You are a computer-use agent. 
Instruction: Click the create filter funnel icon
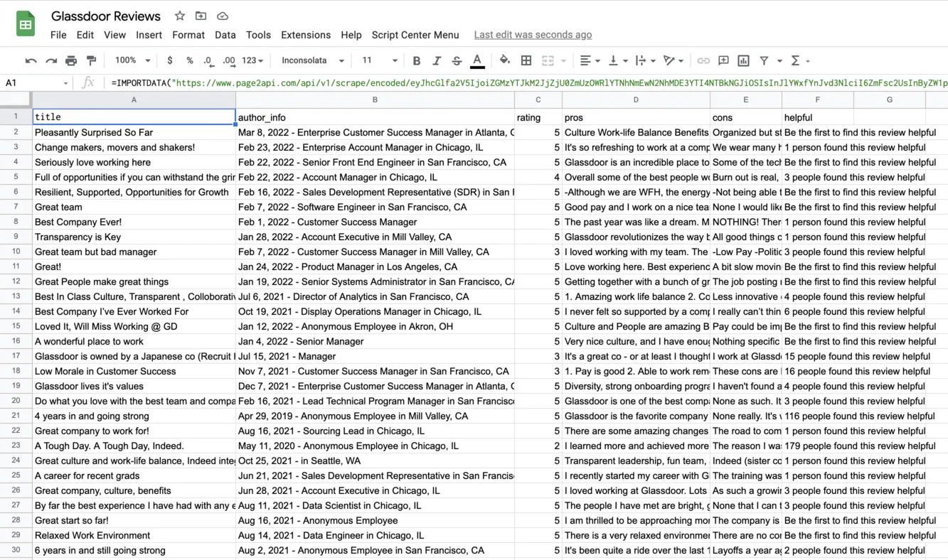tap(764, 60)
